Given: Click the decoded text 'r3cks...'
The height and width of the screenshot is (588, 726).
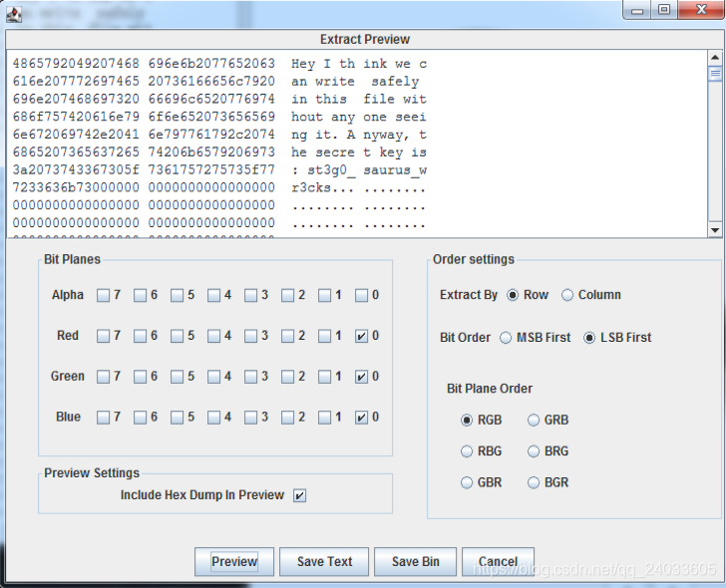Looking at the screenshot, I should tap(322, 187).
